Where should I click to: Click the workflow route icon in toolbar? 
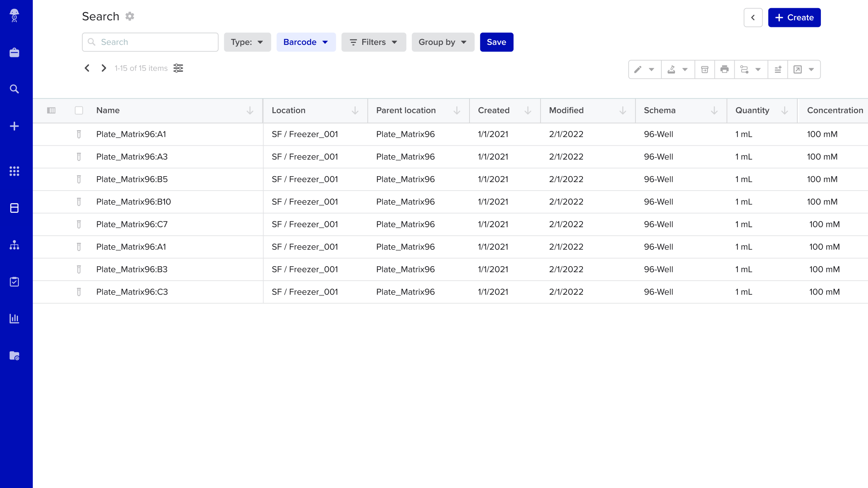click(x=744, y=69)
